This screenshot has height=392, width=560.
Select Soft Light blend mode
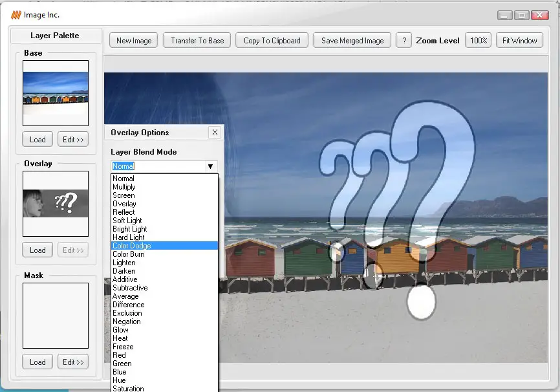pos(164,221)
